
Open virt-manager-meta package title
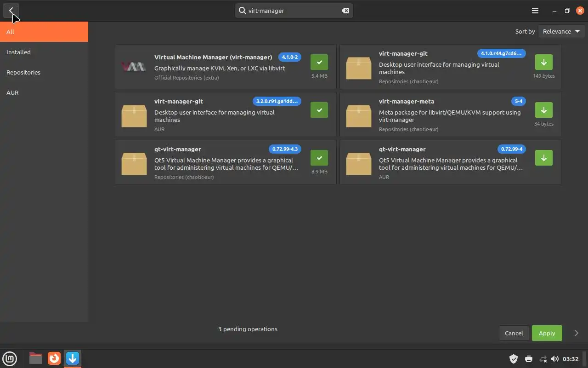(x=407, y=101)
